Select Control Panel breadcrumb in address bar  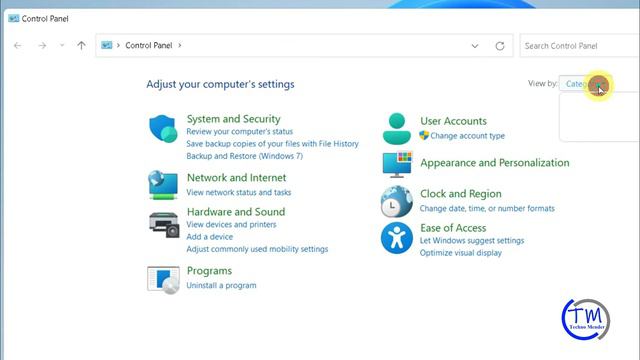pyautogui.click(x=149, y=45)
